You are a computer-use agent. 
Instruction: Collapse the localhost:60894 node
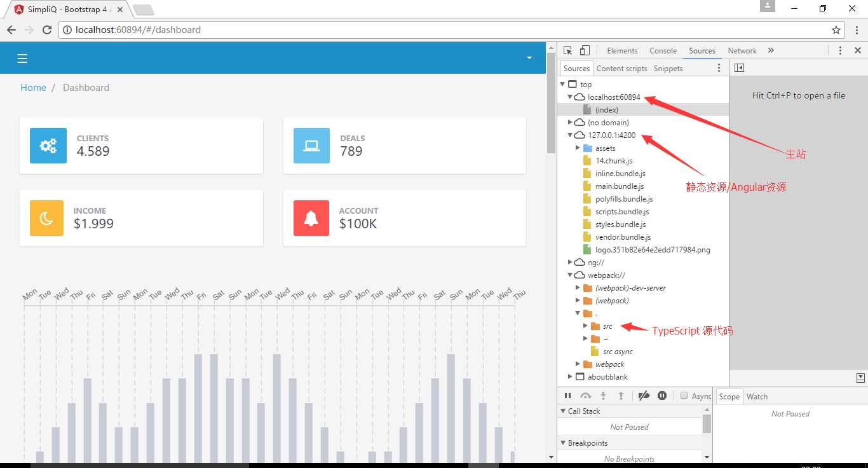(570, 97)
